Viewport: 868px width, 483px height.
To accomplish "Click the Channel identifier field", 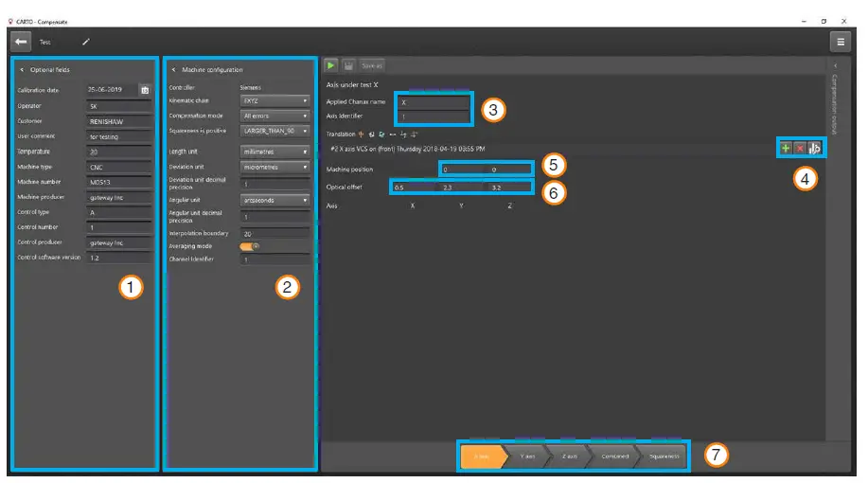I will click(x=275, y=259).
